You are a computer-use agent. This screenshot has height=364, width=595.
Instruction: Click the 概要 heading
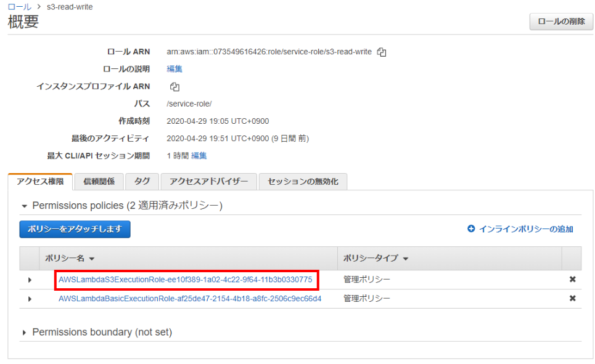[23, 22]
